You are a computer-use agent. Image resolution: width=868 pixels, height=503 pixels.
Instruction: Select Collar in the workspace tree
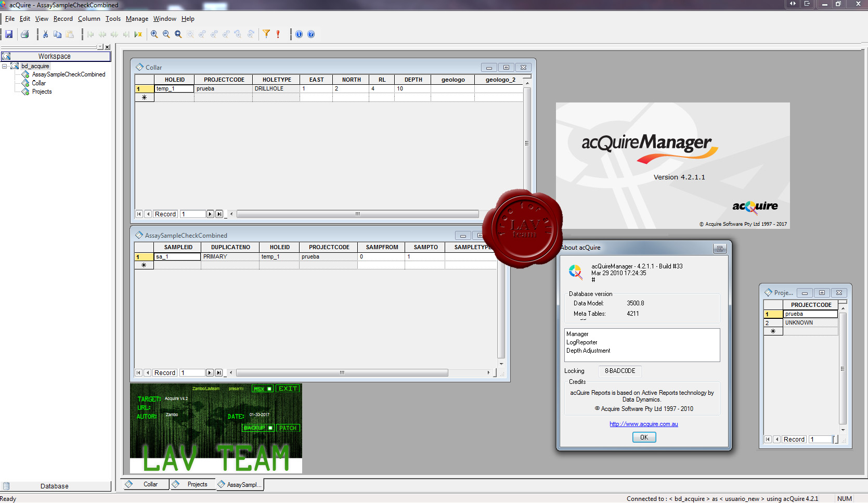pyautogui.click(x=39, y=83)
